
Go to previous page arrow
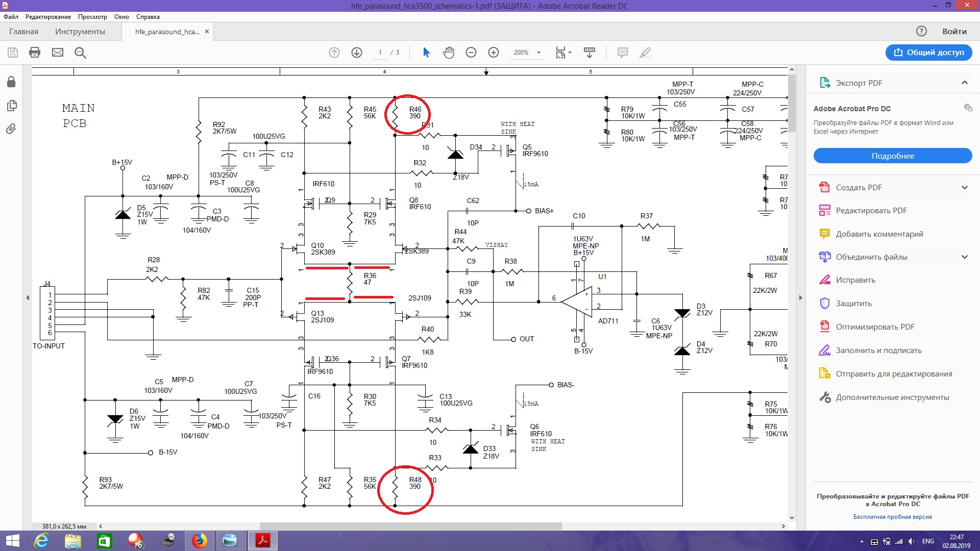(334, 53)
